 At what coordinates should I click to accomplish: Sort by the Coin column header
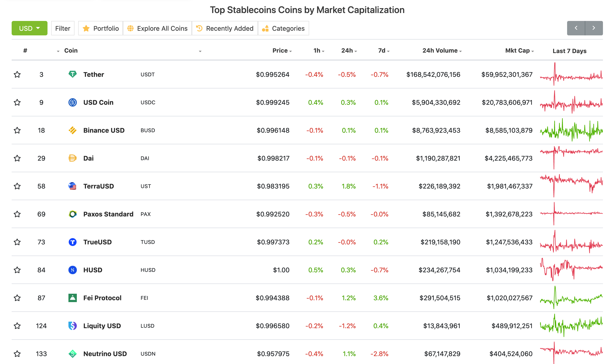coord(71,51)
